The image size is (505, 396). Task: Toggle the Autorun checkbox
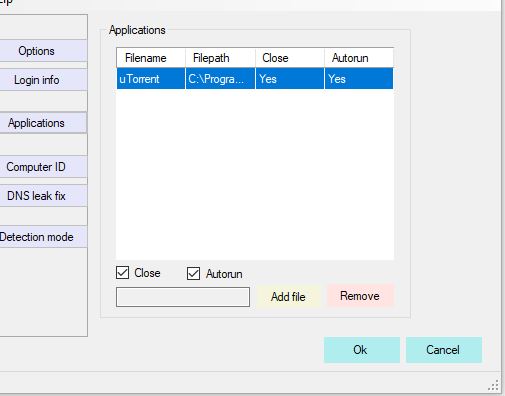[193, 273]
